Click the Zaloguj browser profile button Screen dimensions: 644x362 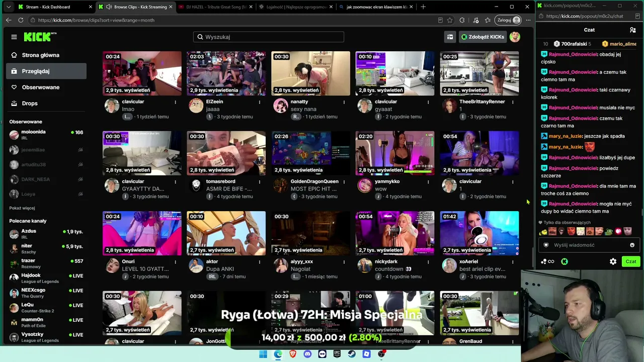point(509,20)
